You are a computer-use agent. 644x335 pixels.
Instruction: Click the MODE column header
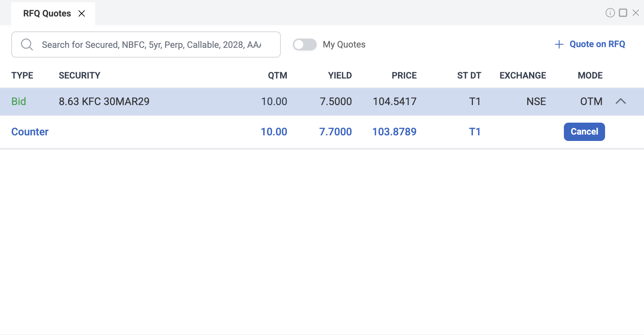590,76
